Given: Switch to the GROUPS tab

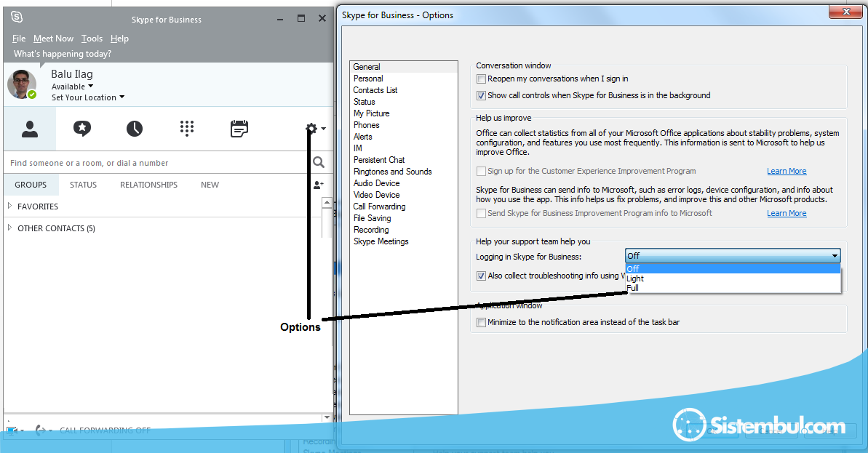Looking at the screenshot, I should tap(31, 185).
